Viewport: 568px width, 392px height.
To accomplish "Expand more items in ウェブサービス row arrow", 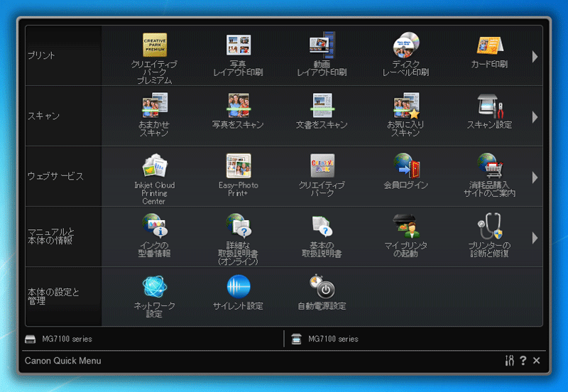I will click(535, 178).
